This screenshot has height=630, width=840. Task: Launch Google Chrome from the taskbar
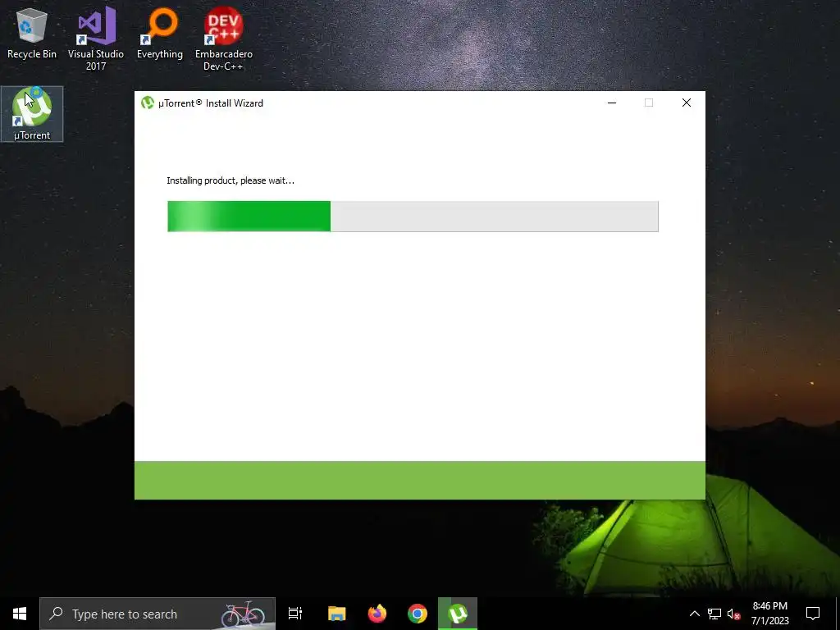418,614
